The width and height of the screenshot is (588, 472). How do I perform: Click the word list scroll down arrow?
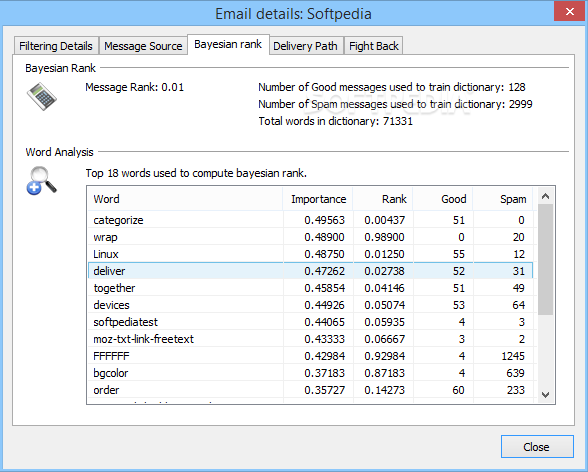(546, 395)
